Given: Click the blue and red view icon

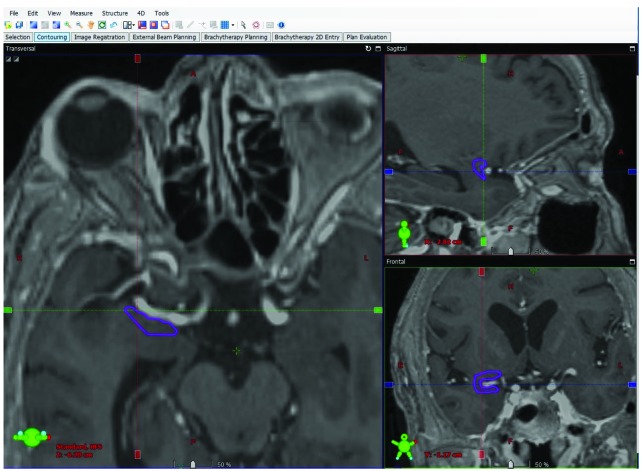Looking at the screenshot, I should [x=142, y=25].
